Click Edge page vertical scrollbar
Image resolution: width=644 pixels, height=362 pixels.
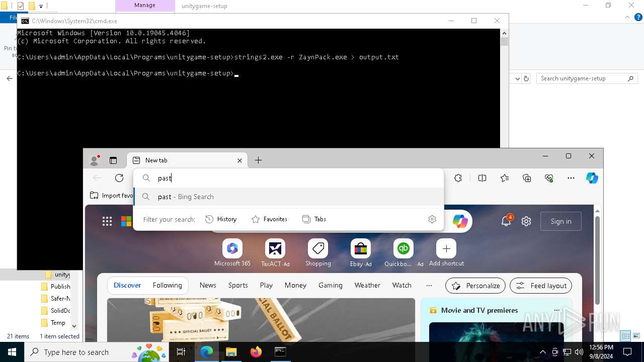pos(597,260)
